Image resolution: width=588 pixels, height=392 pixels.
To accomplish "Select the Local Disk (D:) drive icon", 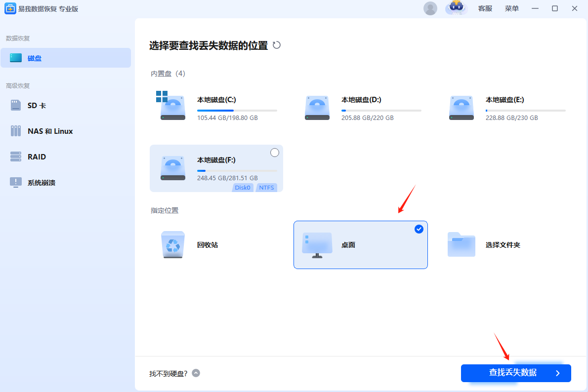I will [317, 108].
